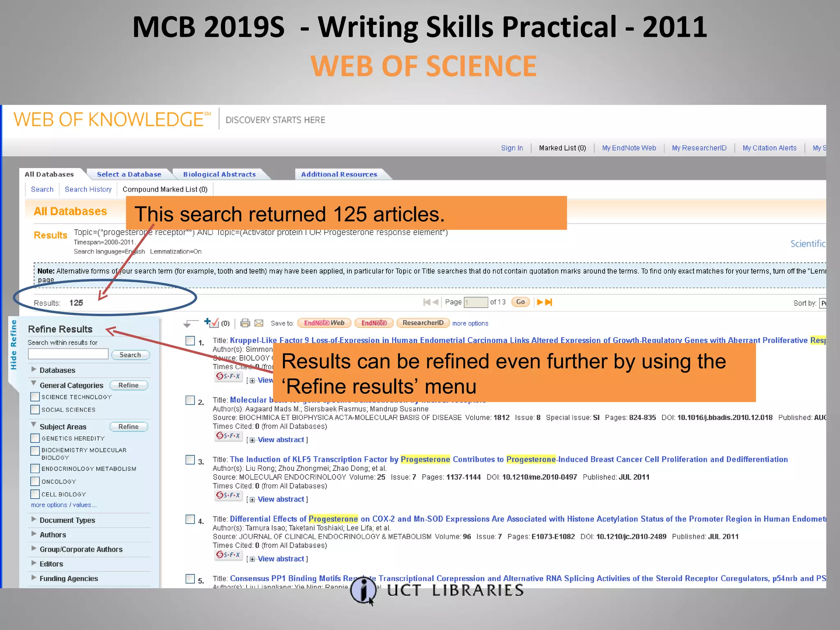The height and width of the screenshot is (630, 840).
Task: Check the Oncology subject box
Action: 35,481
